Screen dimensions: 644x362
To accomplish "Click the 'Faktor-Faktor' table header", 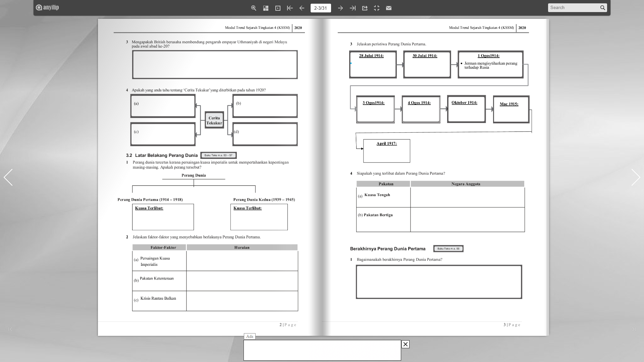I will (x=159, y=247).
